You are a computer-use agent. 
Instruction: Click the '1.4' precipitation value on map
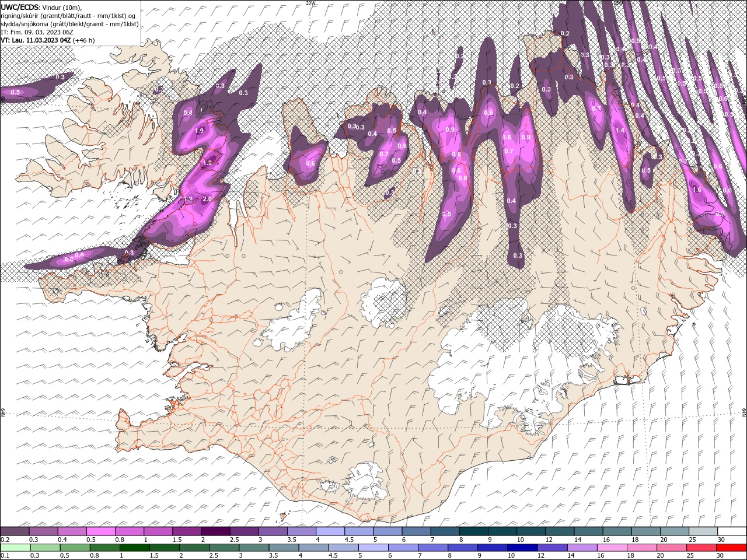coord(620,131)
